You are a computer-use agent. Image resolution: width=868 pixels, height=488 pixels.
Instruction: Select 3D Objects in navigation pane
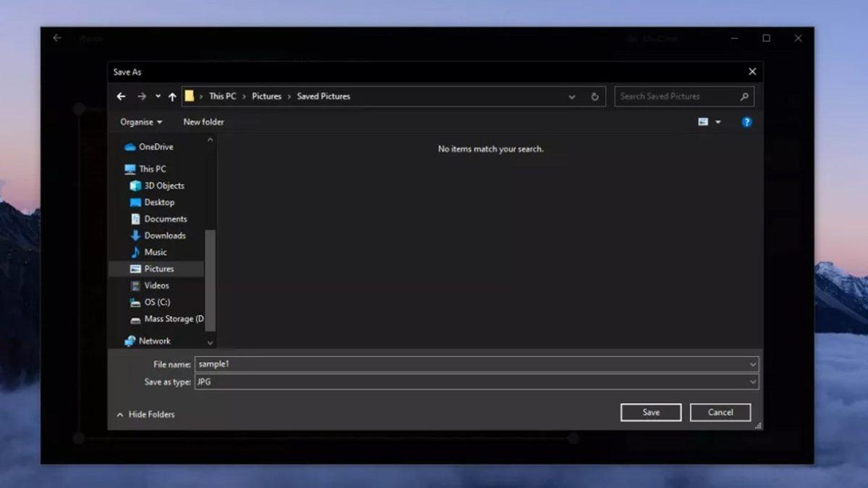pos(163,186)
